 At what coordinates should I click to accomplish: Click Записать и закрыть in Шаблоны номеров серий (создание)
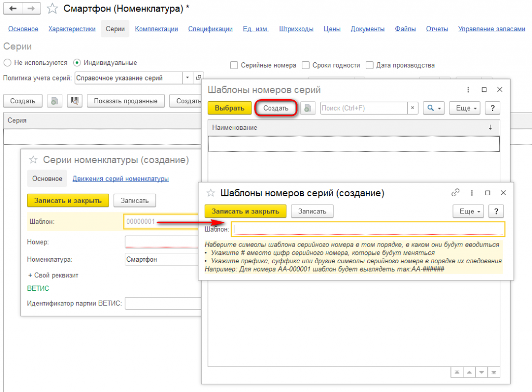[245, 211]
